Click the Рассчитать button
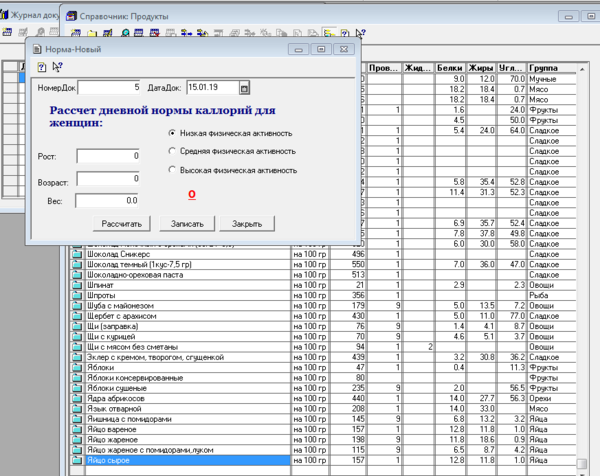This screenshot has height=476, width=600. pos(122,224)
